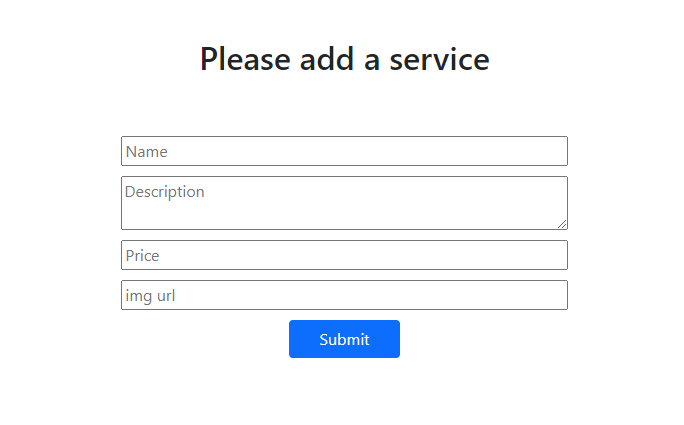Viewport: 684px width, 425px height.
Task: Click the img url field
Action: pos(344,295)
